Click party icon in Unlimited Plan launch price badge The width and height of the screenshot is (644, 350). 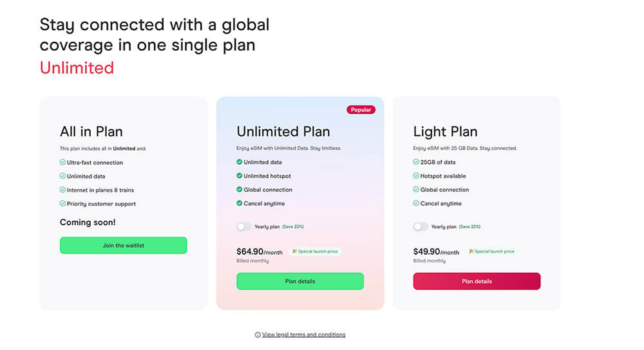[x=294, y=252]
